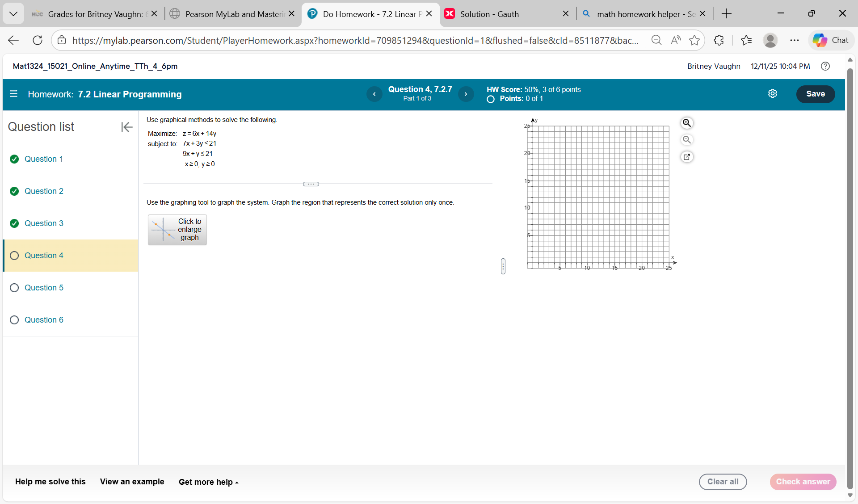Select Question 6 in list
The width and height of the screenshot is (858, 504).
44,320
